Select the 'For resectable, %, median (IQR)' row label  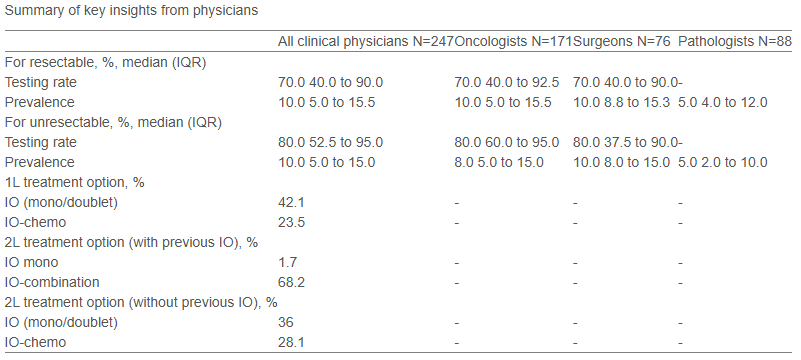[x=105, y=62]
